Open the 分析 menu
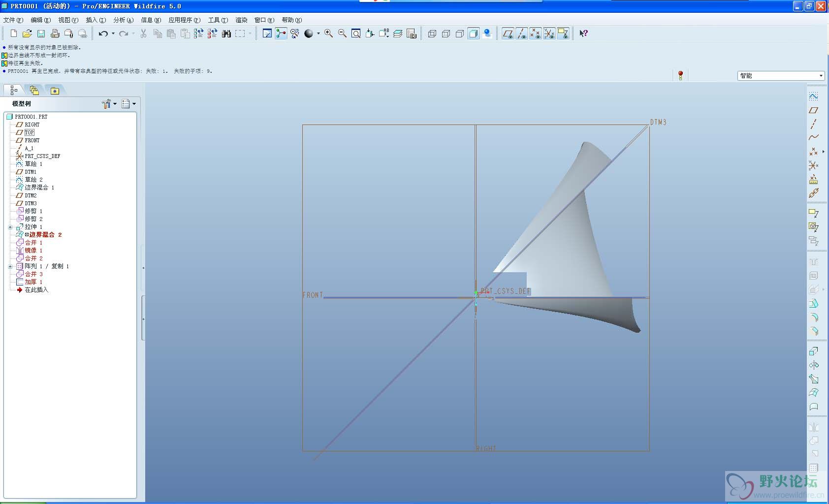The width and height of the screenshot is (829, 504). [123, 20]
